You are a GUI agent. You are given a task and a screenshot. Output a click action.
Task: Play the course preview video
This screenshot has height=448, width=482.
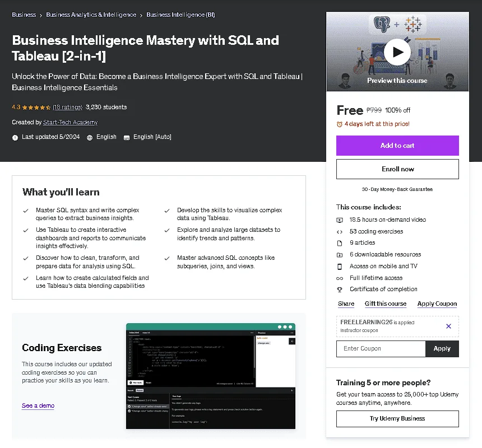(397, 52)
